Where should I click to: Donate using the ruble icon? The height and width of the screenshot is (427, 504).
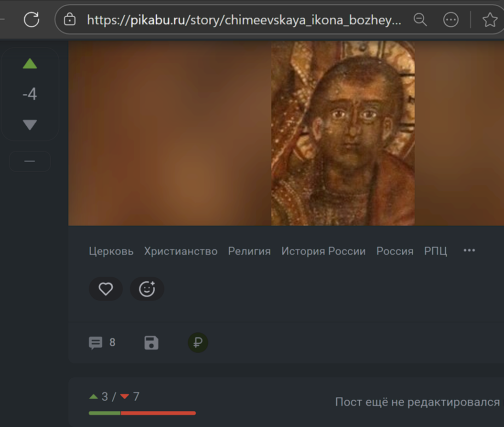[198, 343]
